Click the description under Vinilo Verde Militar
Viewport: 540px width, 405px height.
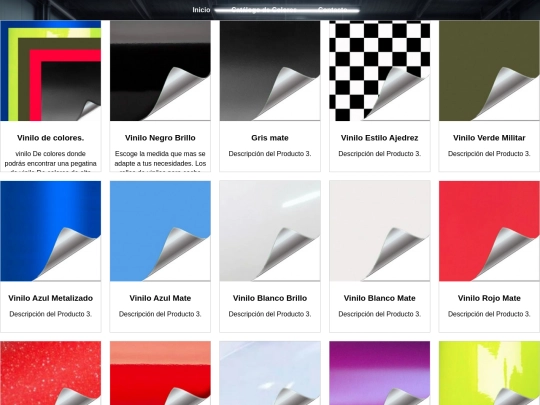click(489, 154)
